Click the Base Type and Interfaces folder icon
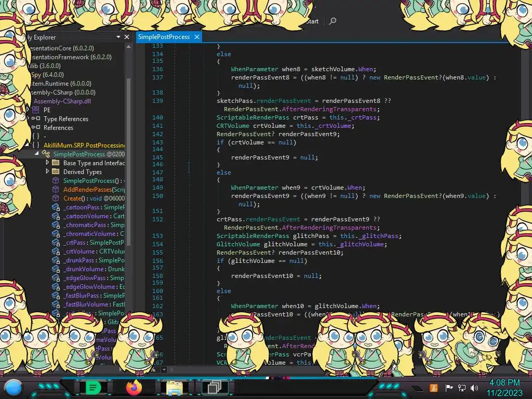The width and height of the screenshot is (532, 399). 56,163
